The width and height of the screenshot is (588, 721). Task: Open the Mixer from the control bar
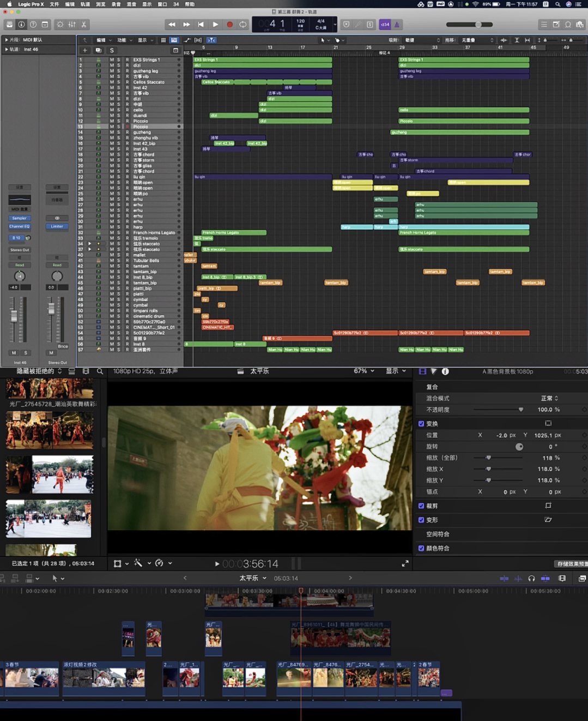pyautogui.click(x=72, y=25)
